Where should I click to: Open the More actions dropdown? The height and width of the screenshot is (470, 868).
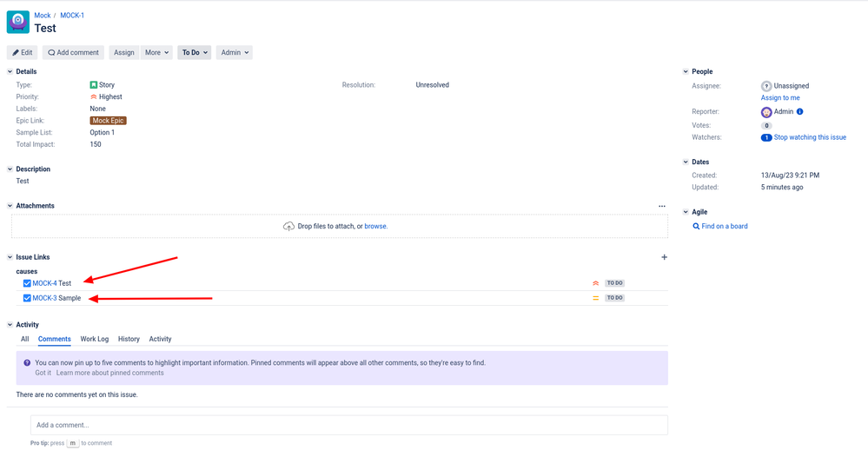[x=156, y=53]
